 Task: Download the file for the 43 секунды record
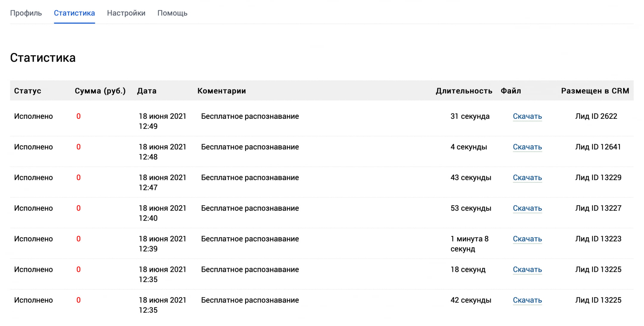[x=527, y=178]
